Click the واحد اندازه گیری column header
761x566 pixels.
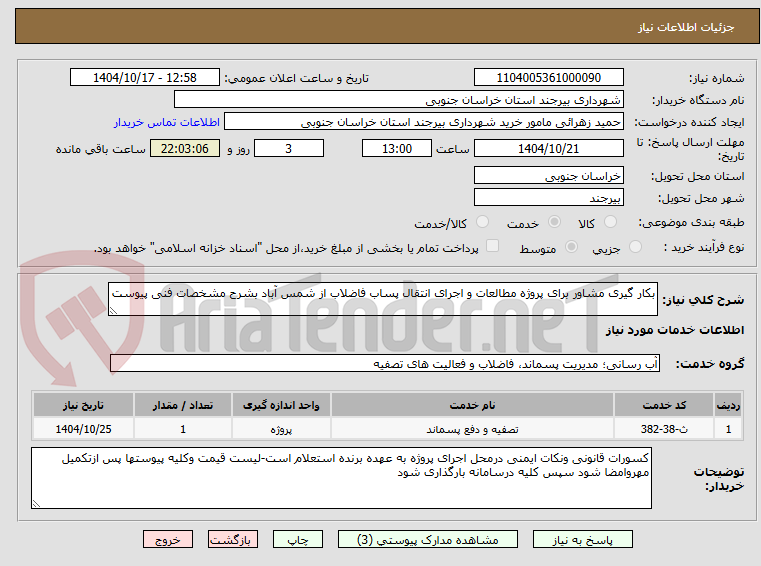281,405
